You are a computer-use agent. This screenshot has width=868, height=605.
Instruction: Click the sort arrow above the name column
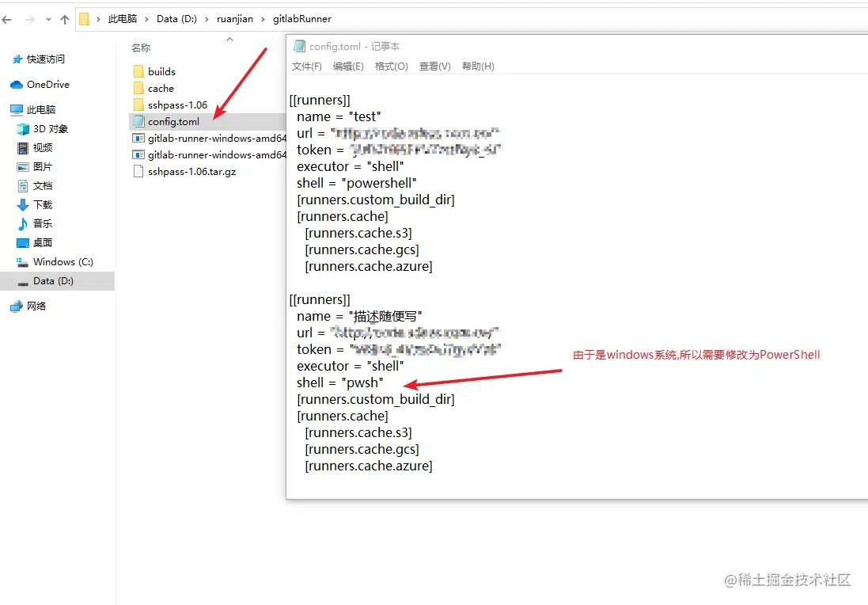229,40
